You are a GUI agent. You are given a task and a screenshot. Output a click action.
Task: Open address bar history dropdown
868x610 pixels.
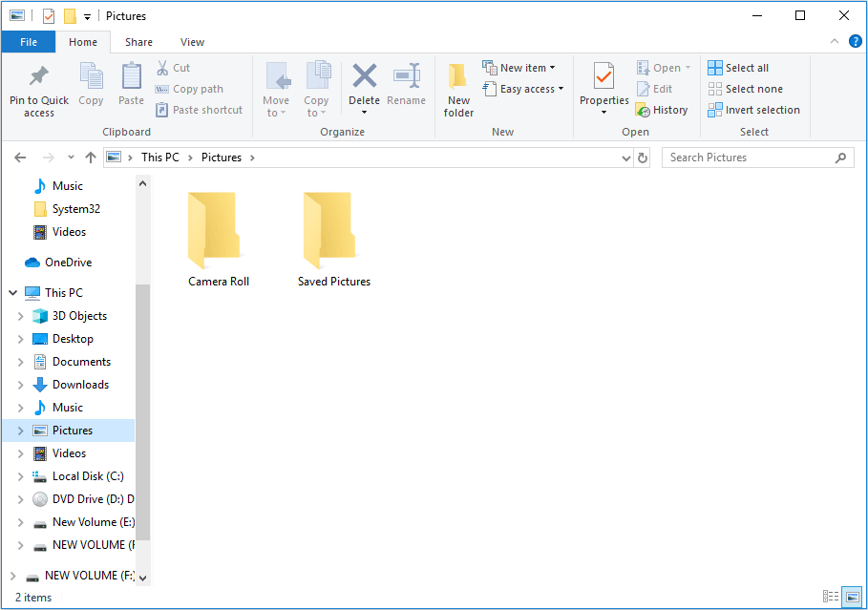[626, 158]
